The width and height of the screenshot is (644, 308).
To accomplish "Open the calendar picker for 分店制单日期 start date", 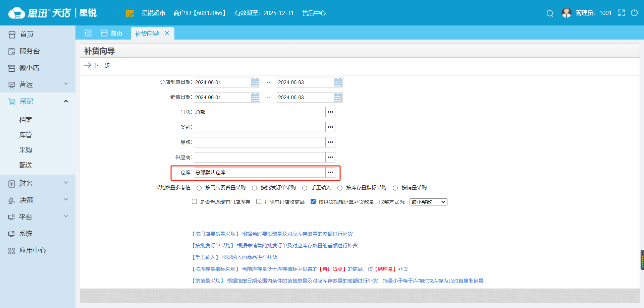I will (x=255, y=82).
